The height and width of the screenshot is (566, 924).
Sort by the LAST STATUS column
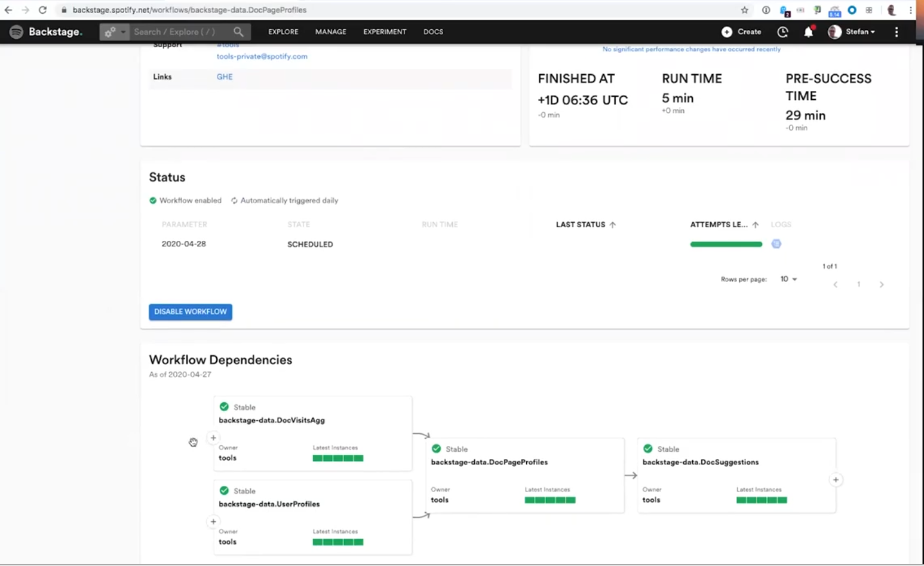(586, 225)
